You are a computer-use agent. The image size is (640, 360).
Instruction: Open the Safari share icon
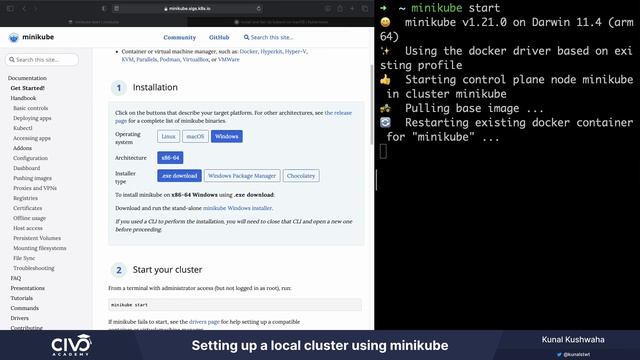point(340,9)
